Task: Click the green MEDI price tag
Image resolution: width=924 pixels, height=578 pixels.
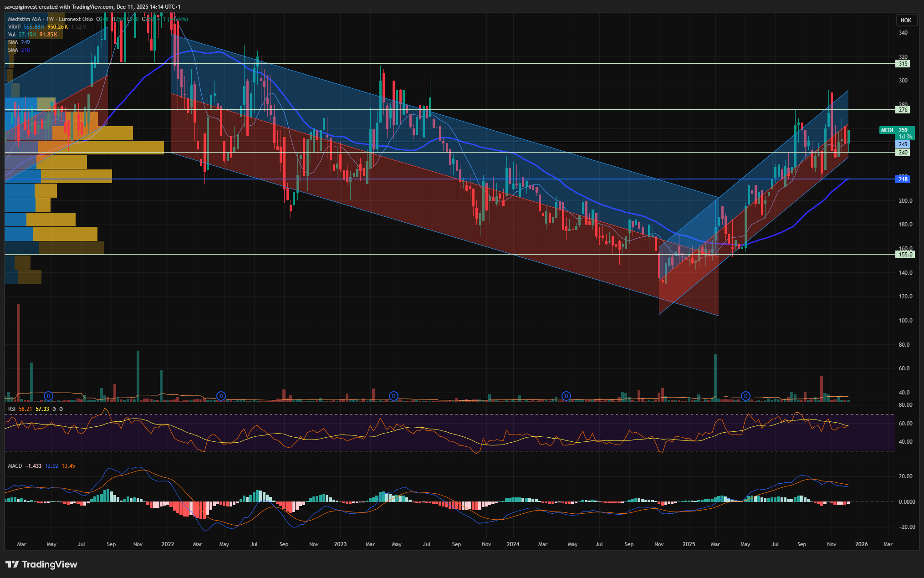Action: 887,130
